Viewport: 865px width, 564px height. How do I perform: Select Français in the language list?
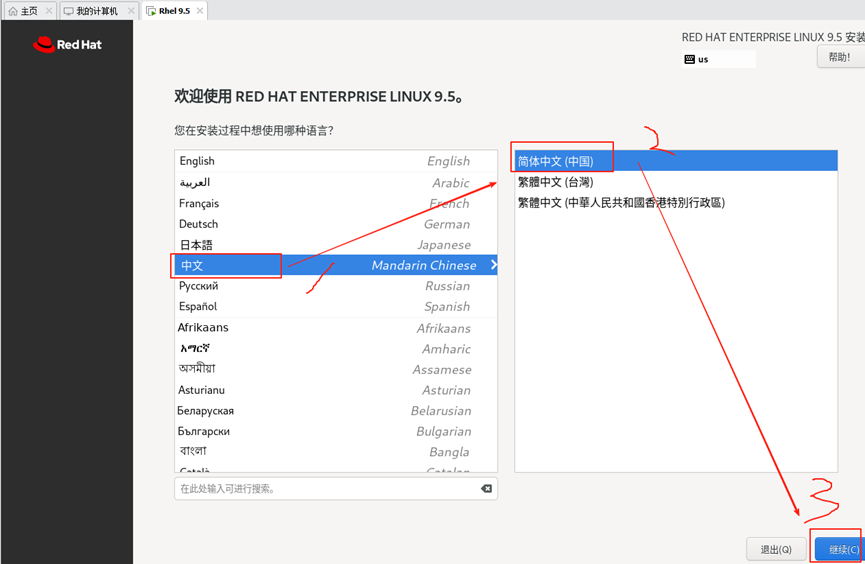click(x=335, y=203)
